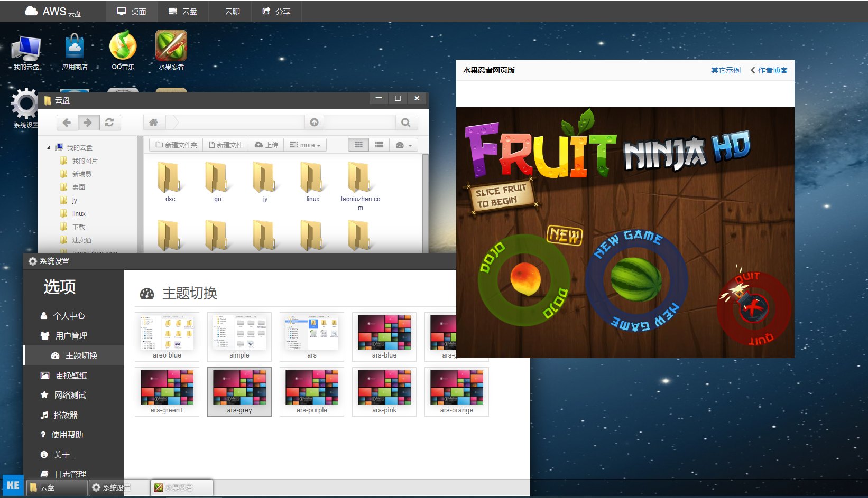The image size is (868, 498).
Task: Click the KE start button on taskbar
Action: 13,485
